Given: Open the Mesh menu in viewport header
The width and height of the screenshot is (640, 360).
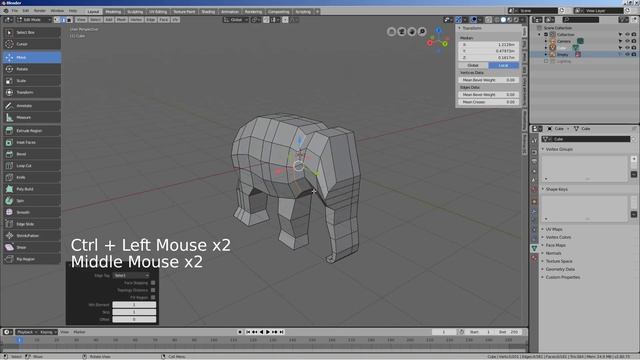Looking at the screenshot, I should point(121,20).
